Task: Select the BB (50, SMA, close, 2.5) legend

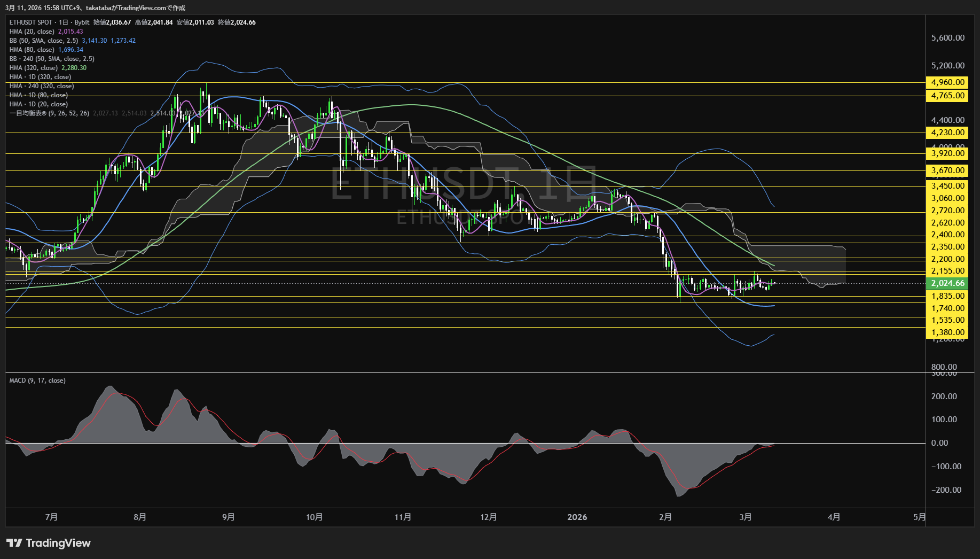Action: pos(44,41)
